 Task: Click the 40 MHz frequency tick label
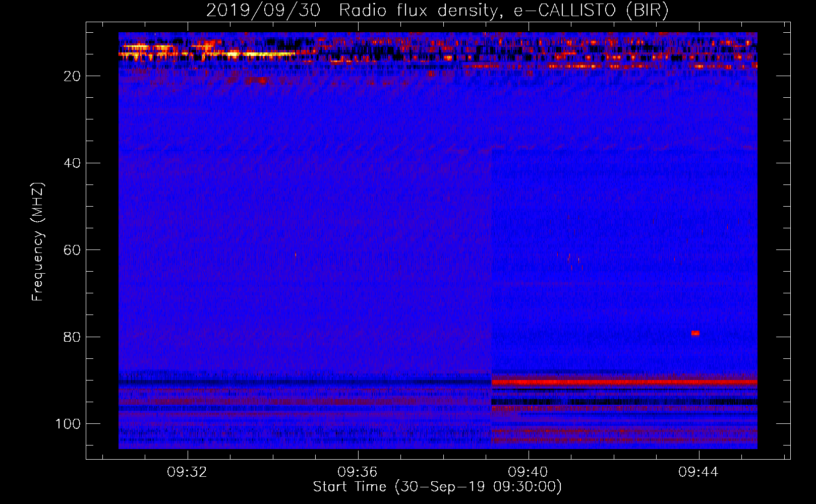(x=72, y=163)
